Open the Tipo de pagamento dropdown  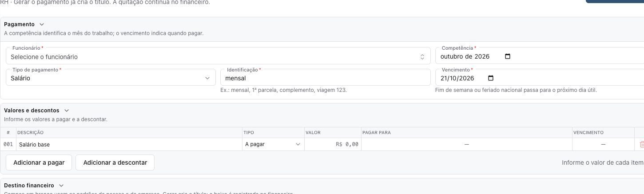110,77
